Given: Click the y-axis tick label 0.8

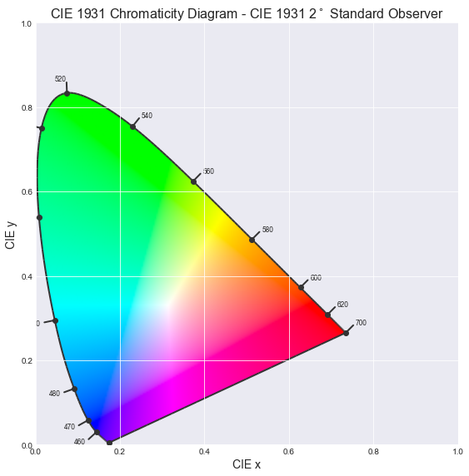Looking at the screenshot, I should pos(27,108).
